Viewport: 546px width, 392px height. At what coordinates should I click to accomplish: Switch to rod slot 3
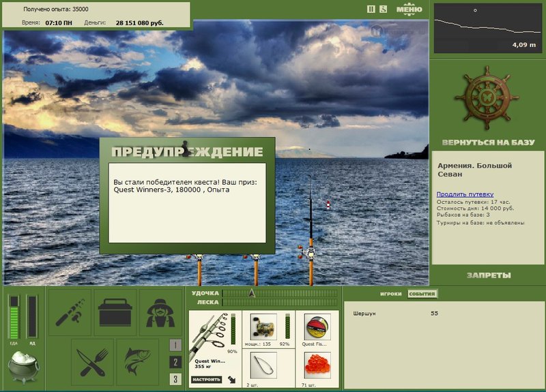175,379
